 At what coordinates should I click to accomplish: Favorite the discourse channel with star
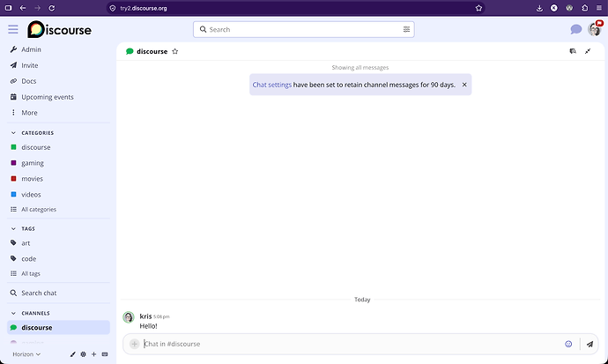(174, 51)
